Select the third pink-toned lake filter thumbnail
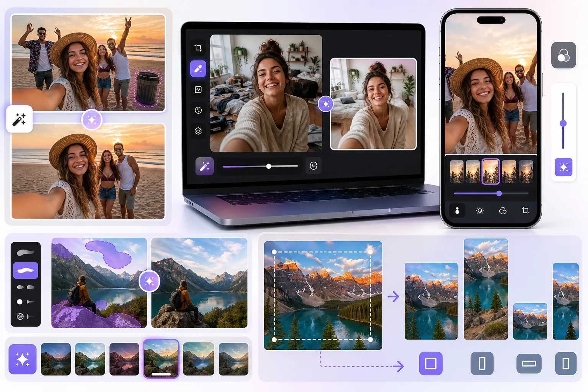588x392 pixels. [x=124, y=359]
